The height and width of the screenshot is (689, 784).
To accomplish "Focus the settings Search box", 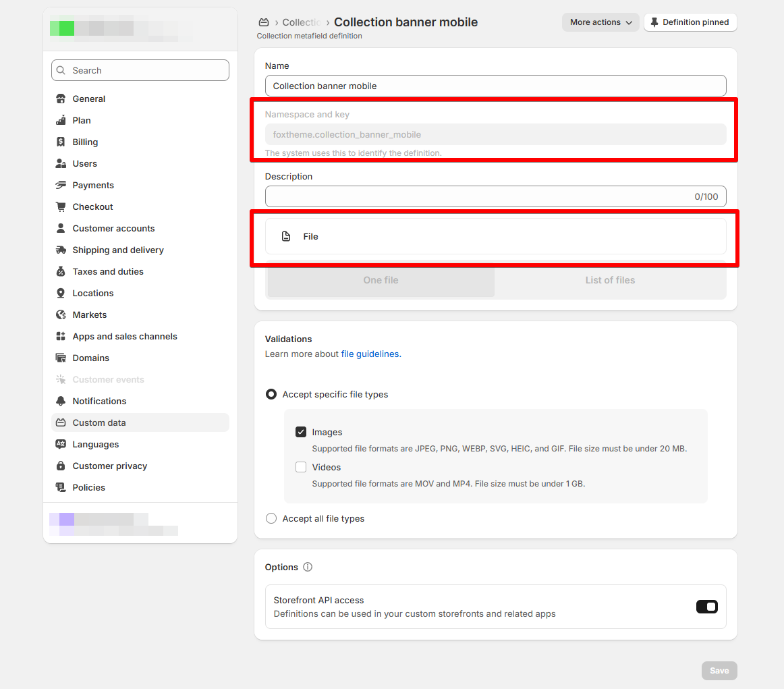I will coord(140,70).
